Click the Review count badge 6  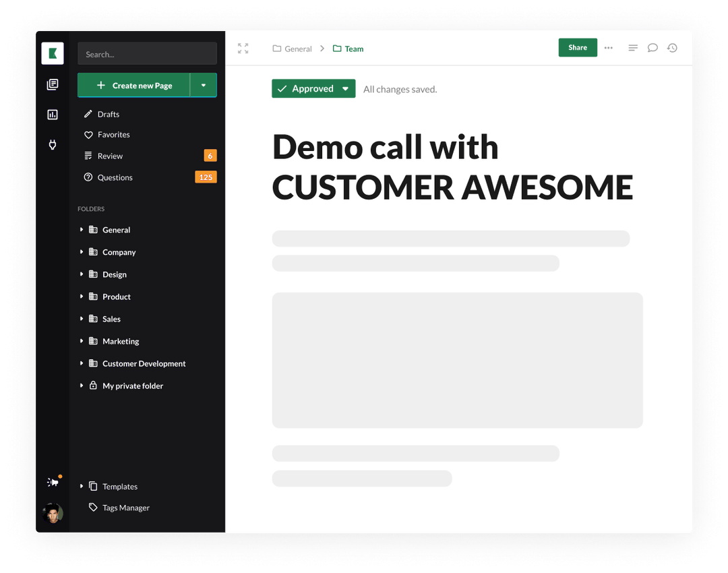pyautogui.click(x=210, y=156)
